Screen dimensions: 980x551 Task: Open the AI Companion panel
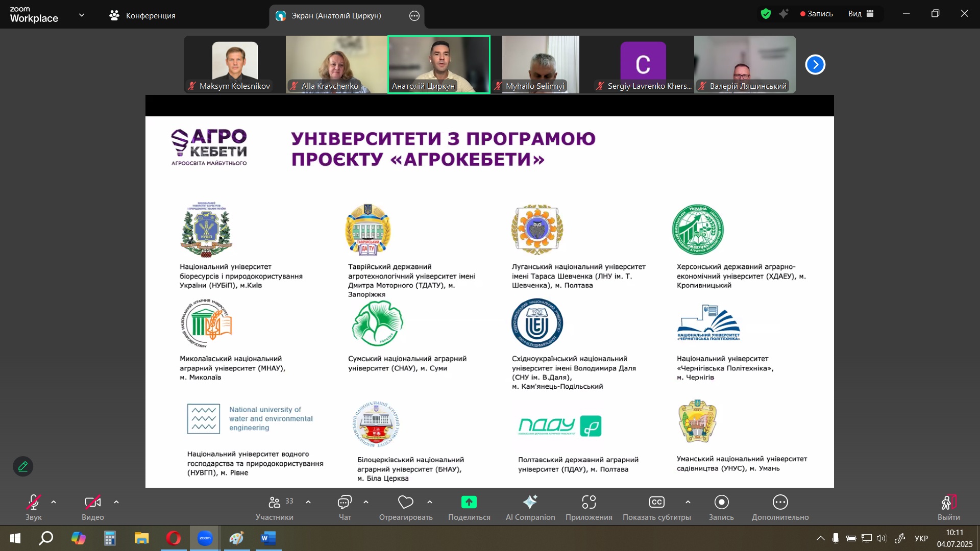pyautogui.click(x=530, y=503)
